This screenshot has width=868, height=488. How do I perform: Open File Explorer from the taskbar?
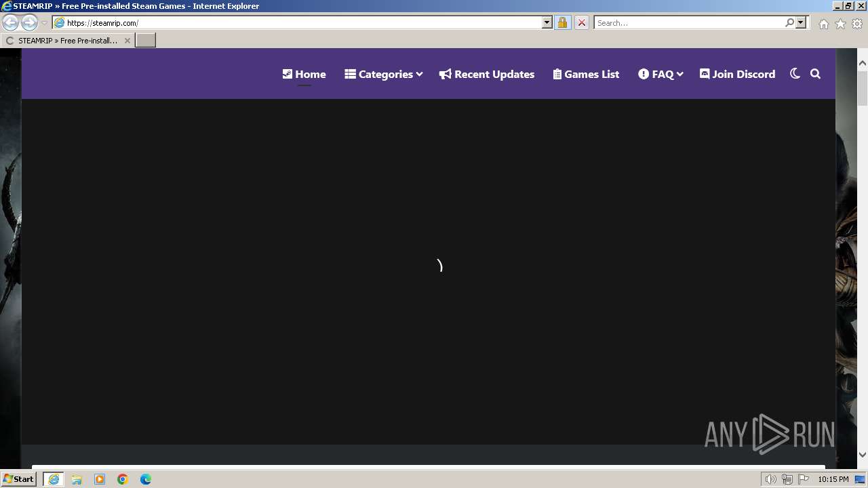(x=77, y=479)
